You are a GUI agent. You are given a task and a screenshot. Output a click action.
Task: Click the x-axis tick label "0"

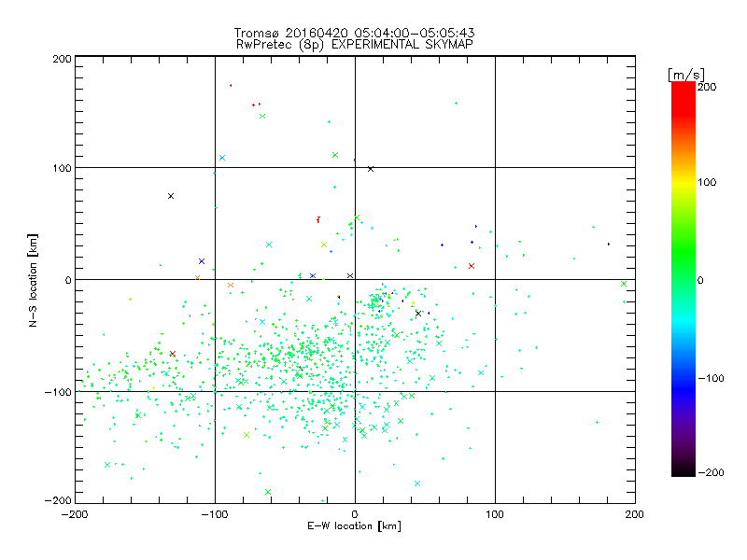click(355, 514)
